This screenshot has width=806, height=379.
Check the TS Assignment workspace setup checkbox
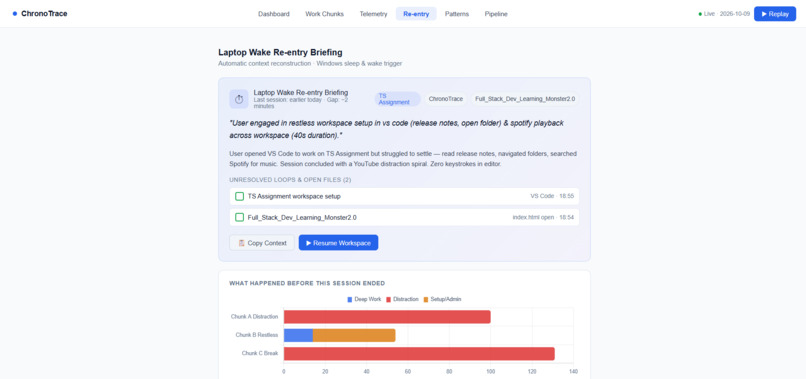(239, 196)
